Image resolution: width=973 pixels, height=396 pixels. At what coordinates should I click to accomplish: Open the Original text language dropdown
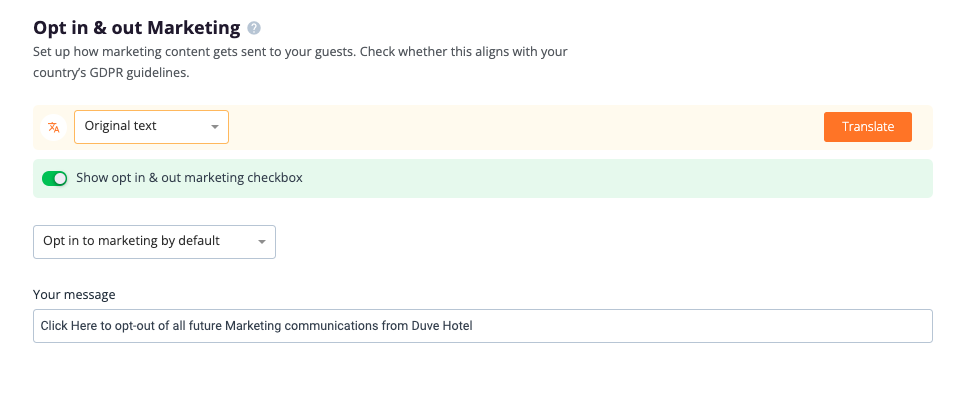151,127
